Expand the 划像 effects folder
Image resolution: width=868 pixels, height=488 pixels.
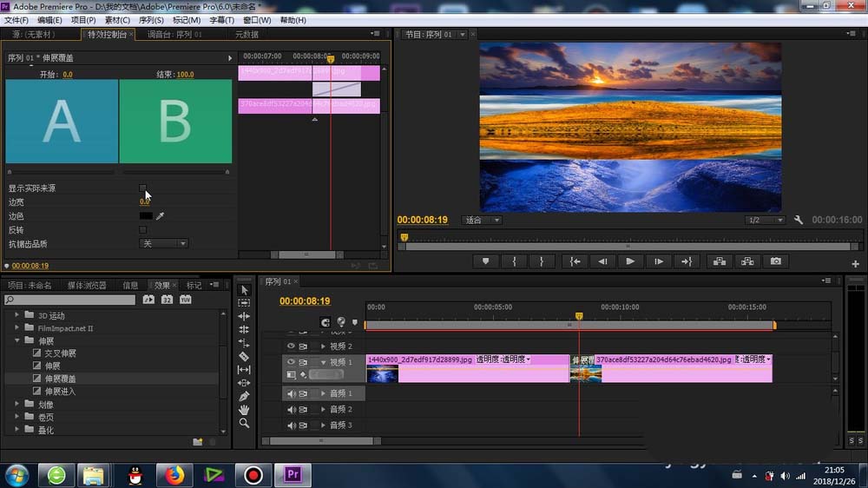pyautogui.click(x=16, y=404)
